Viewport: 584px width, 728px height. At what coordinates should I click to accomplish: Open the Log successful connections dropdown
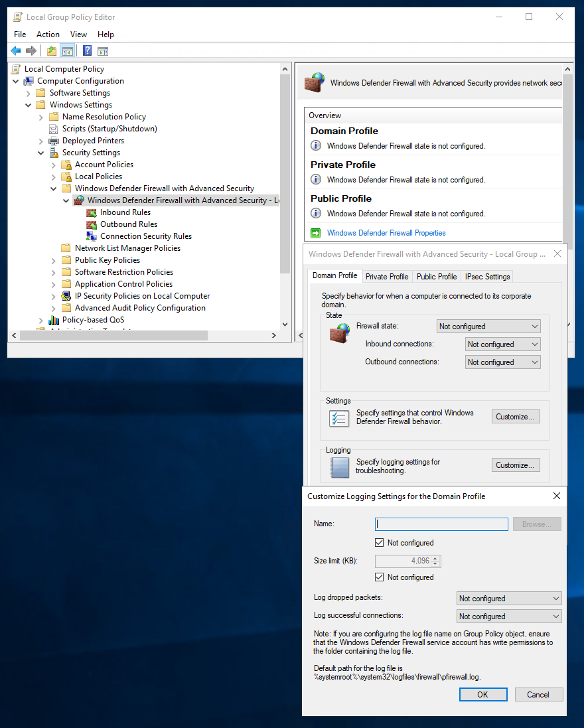[x=509, y=617]
